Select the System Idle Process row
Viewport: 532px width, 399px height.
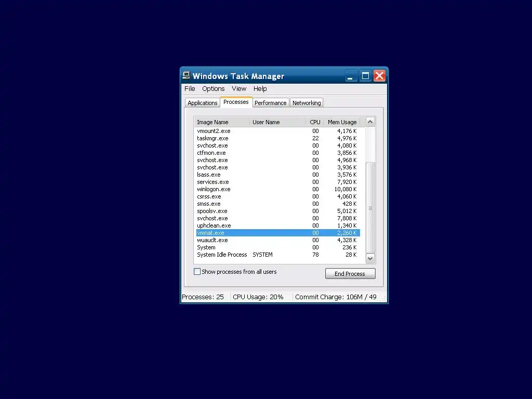[278, 255]
